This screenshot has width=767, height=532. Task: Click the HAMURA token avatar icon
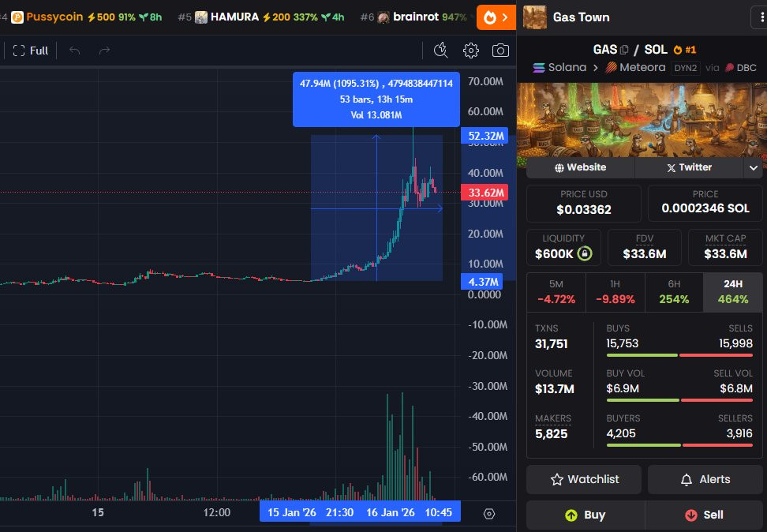point(201,17)
